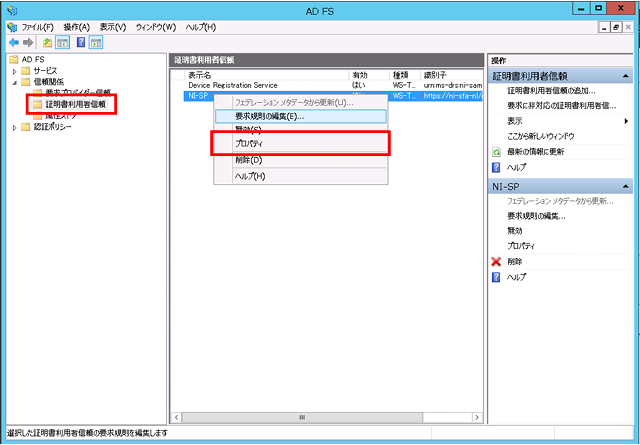Sort by 種類 column header
The width and height of the screenshot is (640, 445).
[405, 75]
